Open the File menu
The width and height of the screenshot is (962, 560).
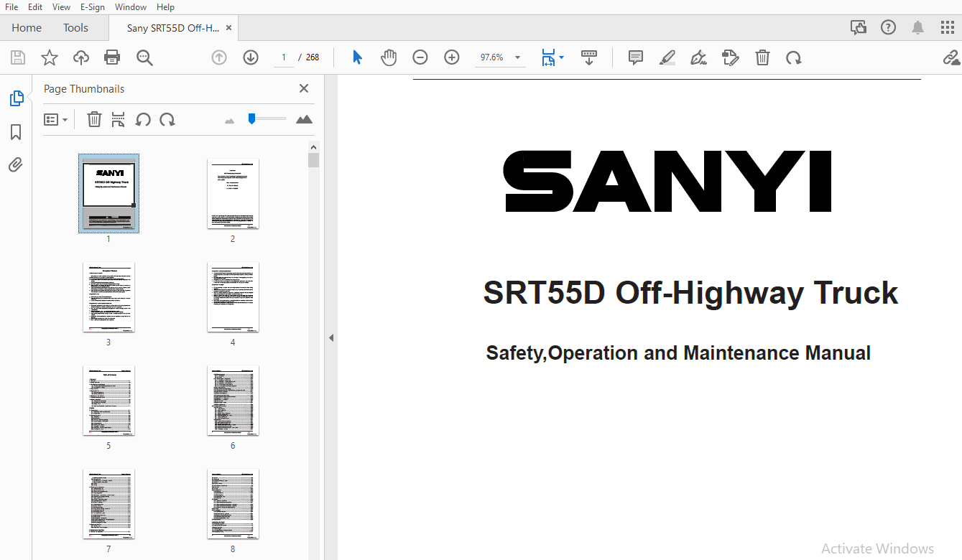pos(11,6)
